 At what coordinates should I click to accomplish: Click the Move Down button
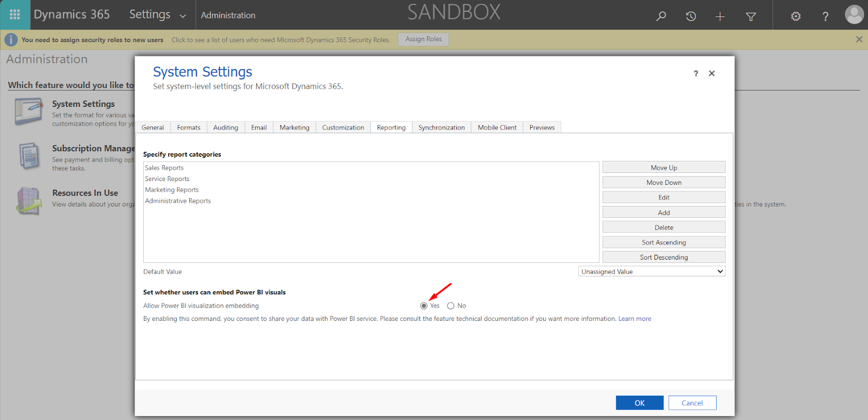pyautogui.click(x=663, y=183)
